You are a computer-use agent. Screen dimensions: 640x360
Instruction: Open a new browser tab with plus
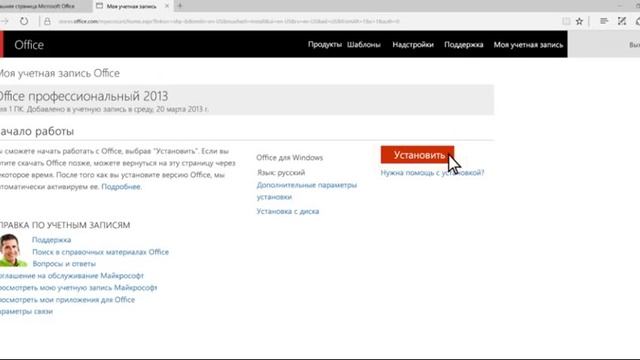tap(180, 6)
